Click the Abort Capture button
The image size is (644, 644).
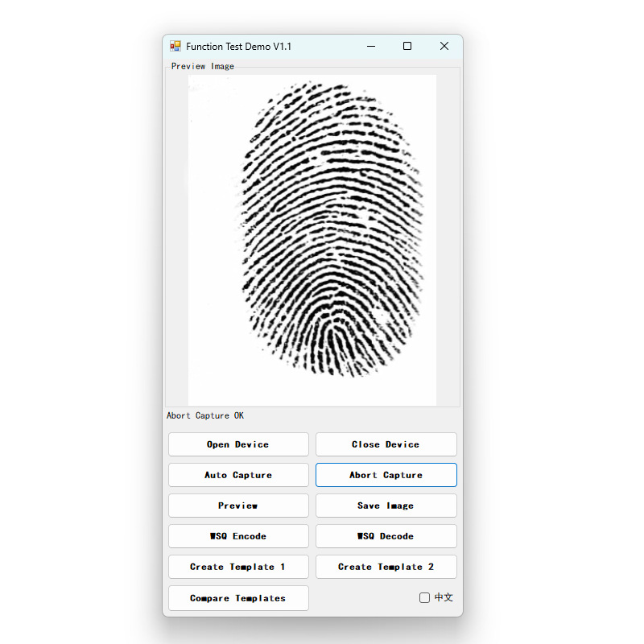(386, 475)
